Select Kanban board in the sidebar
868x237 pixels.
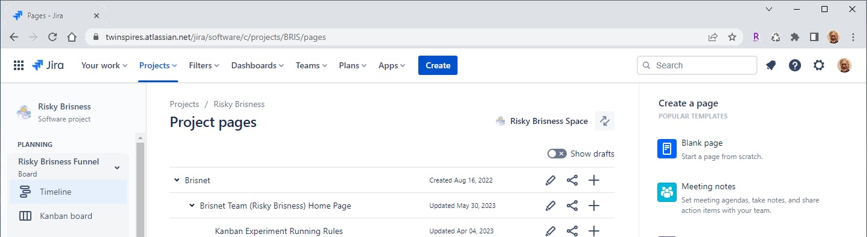pos(68,216)
